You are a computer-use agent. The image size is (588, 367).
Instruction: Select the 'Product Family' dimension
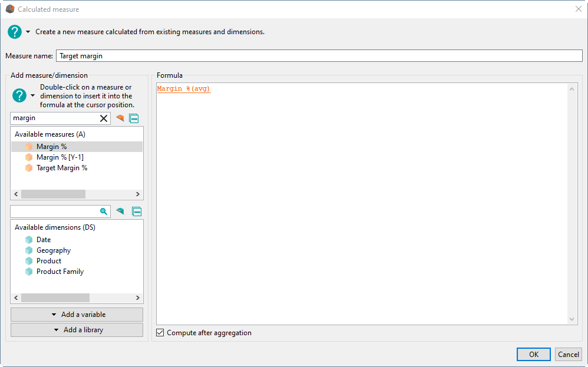[x=60, y=272]
